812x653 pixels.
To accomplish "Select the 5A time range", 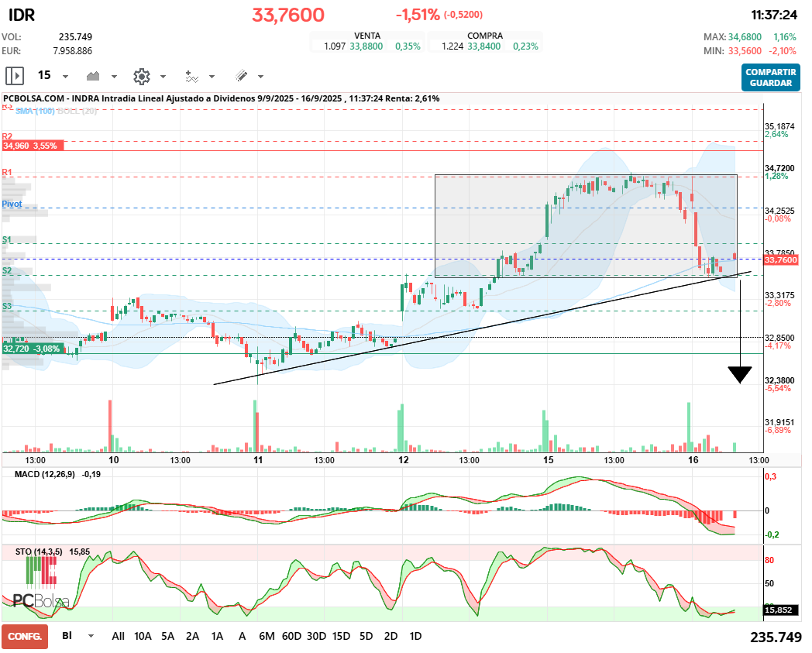I will [x=168, y=636].
